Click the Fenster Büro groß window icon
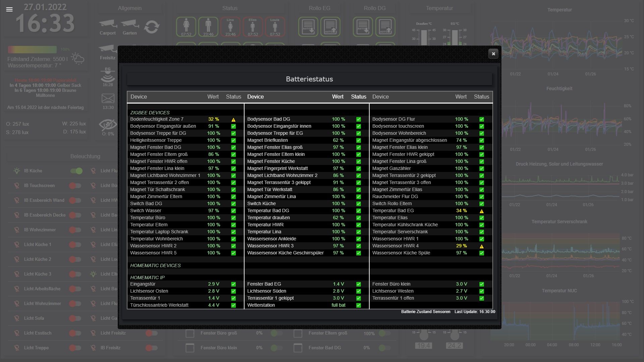The image size is (644, 362). 190,333
